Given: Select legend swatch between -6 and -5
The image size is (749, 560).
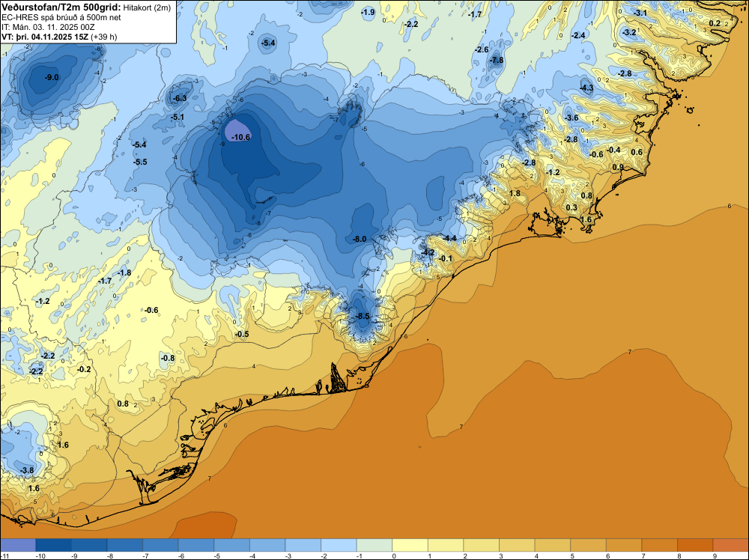Looking at the screenshot, I should [x=195, y=545].
